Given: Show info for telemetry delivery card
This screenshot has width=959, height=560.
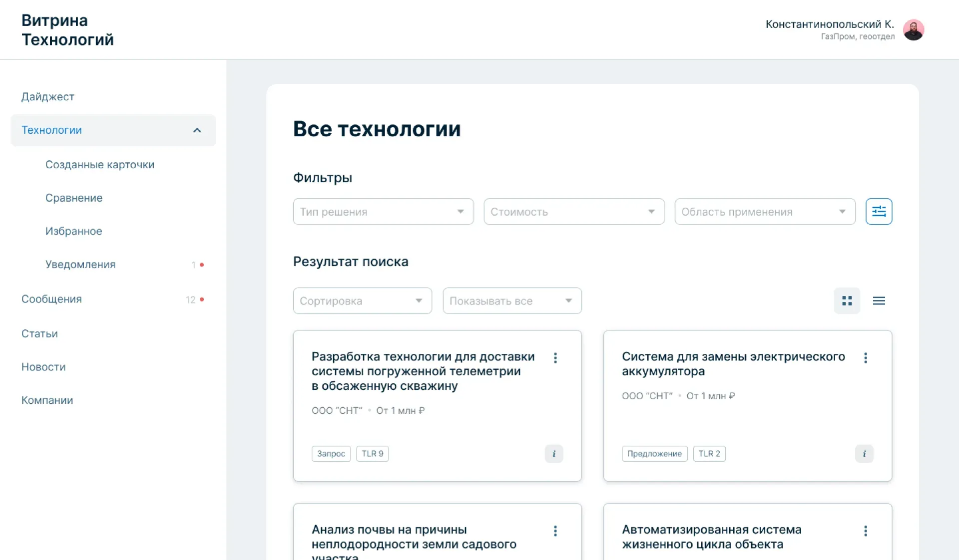Looking at the screenshot, I should [553, 454].
